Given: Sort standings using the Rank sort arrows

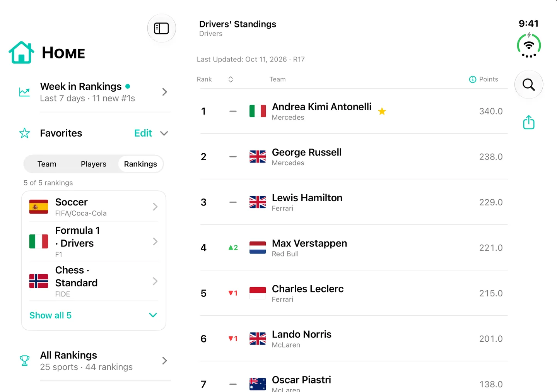Looking at the screenshot, I should pos(231,79).
